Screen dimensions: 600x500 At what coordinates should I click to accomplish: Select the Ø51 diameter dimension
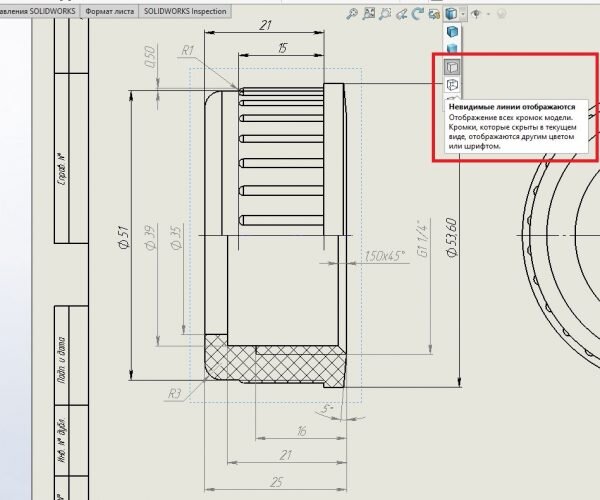coord(123,237)
